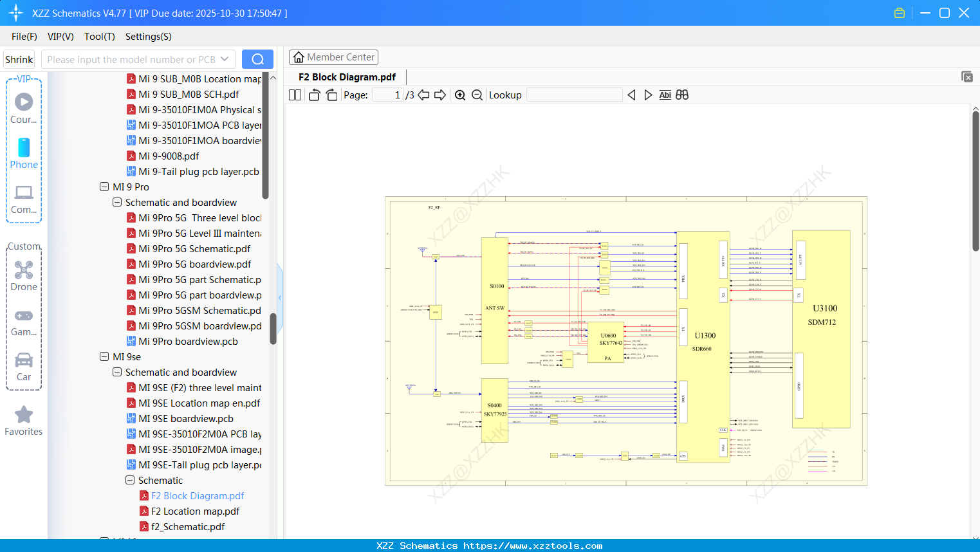980x552 pixels.
Task: Collapse the MI 9 Pro node
Action: click(104, 187)
